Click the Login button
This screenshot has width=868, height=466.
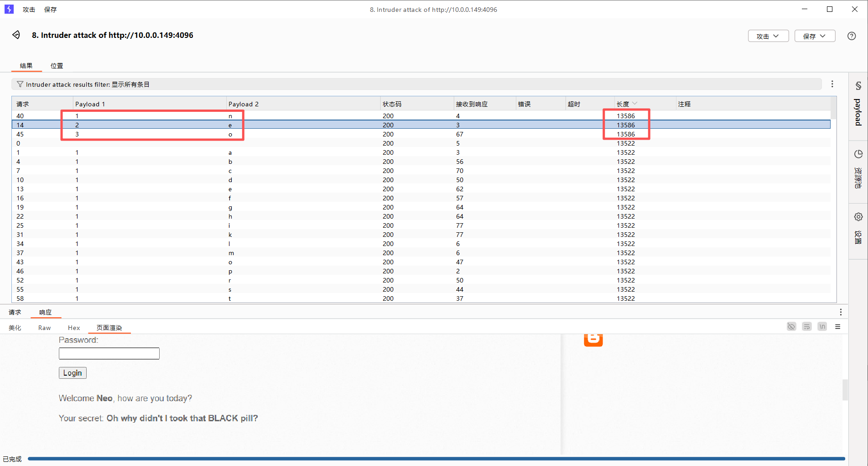(x=73, y=373)
